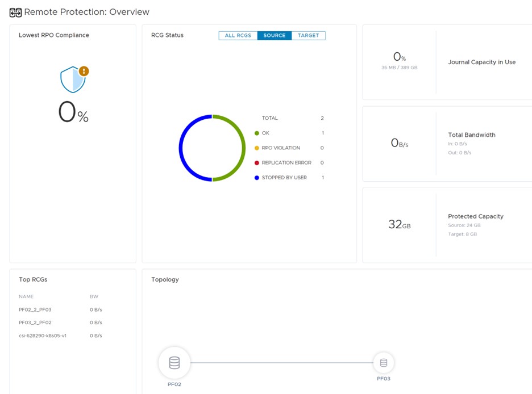Screen dimensions: 532x394
Task: Click the red Replication Error legend dot
Action: (257, 163)
